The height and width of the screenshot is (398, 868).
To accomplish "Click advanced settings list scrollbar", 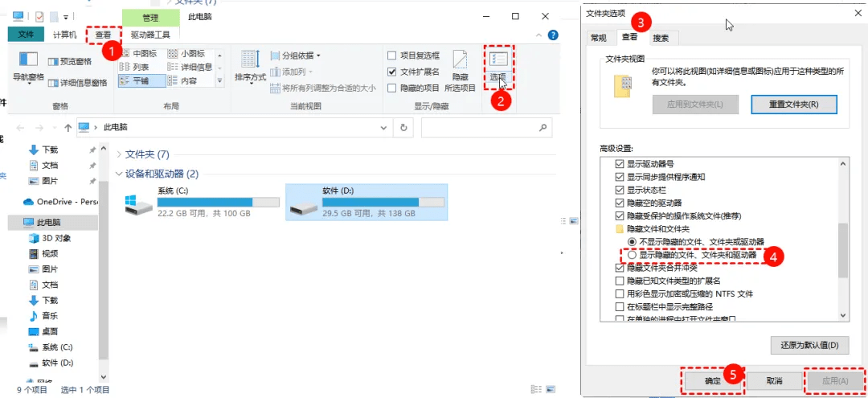I will pos(843,250).
